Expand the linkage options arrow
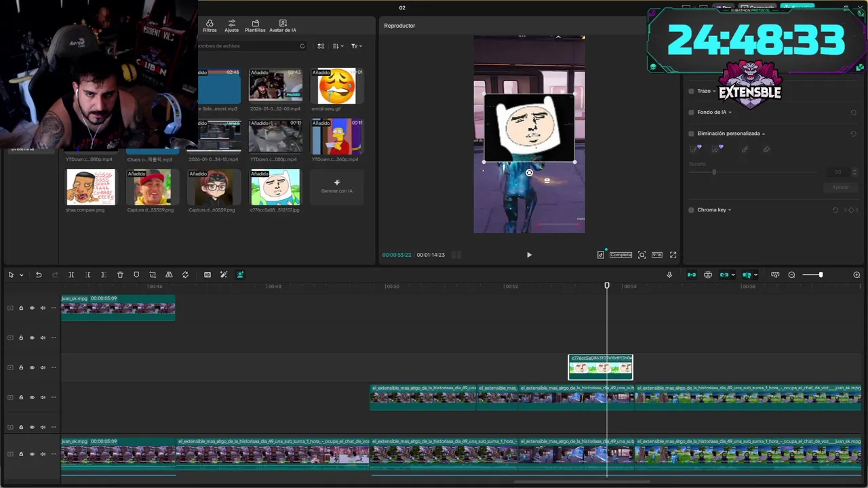Image resolution: width=868 pixels, height=488 pixels. [733, 275]
